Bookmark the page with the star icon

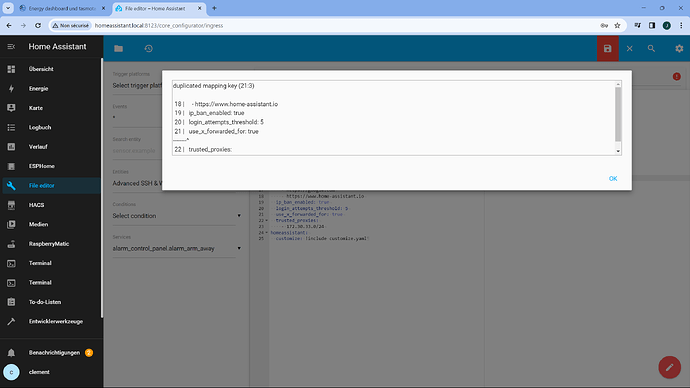click(x=617, y=26)
